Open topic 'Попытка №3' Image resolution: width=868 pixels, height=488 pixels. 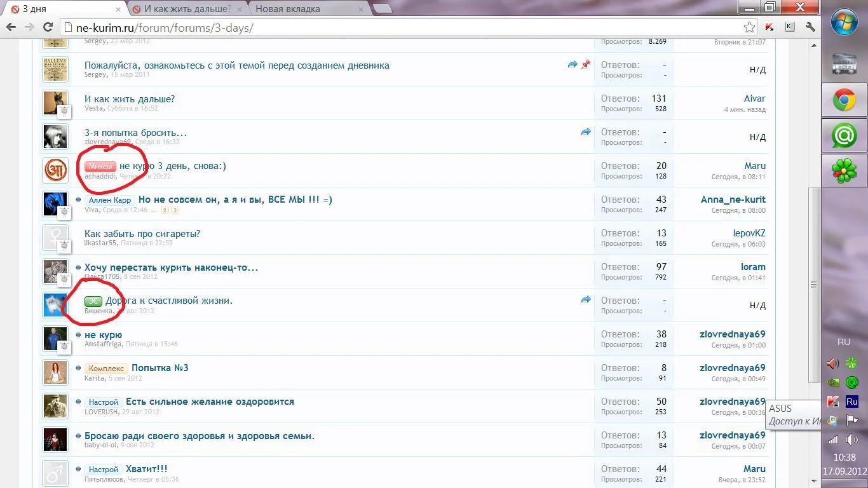point(160,368)
